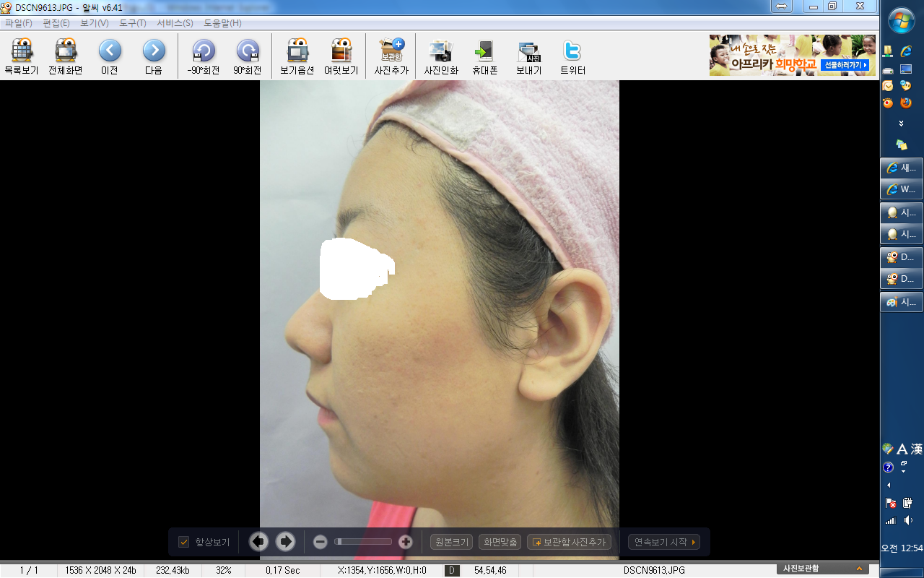The width and height of the screenshot is (924, 578).
Task: Toggle the 항상보기 checkbox
Action: [184, 542]
